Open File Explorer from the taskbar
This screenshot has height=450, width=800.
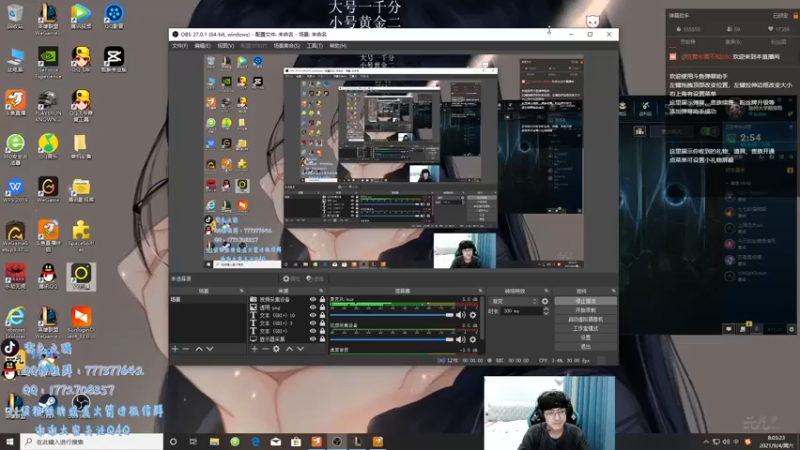(214, 442)
